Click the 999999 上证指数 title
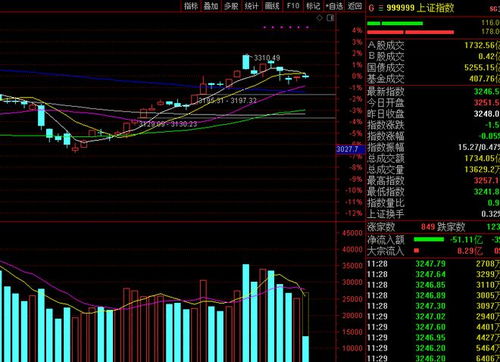The width and height of the screenshot is (500, 362). tap(420, 8)
